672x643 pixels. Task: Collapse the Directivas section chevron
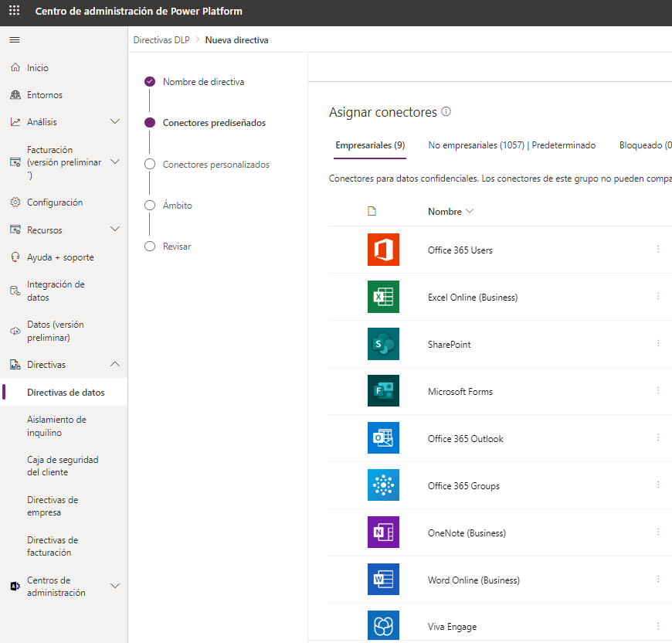tap(116, 363)
